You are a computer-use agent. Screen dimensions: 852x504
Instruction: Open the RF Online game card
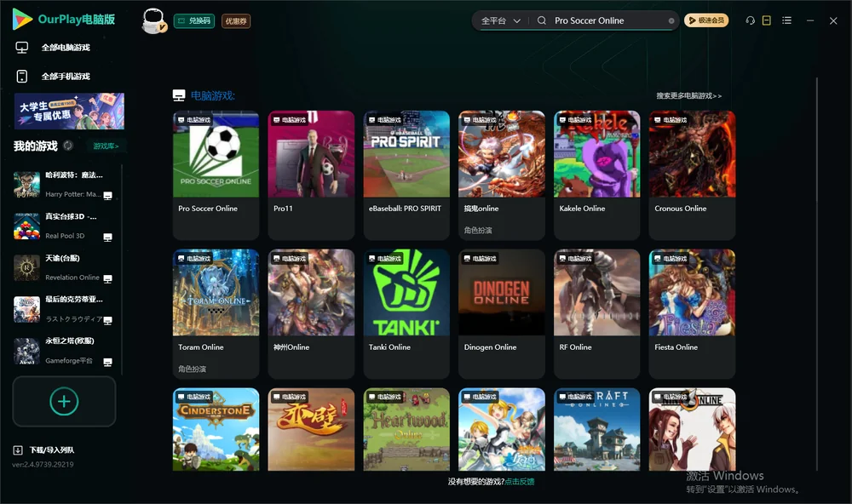click(596, 313)
